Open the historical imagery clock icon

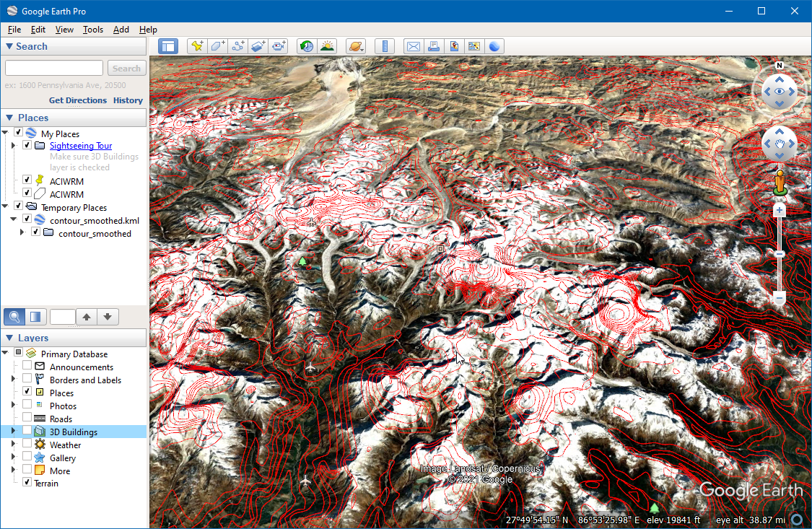[x=307, y=46]
